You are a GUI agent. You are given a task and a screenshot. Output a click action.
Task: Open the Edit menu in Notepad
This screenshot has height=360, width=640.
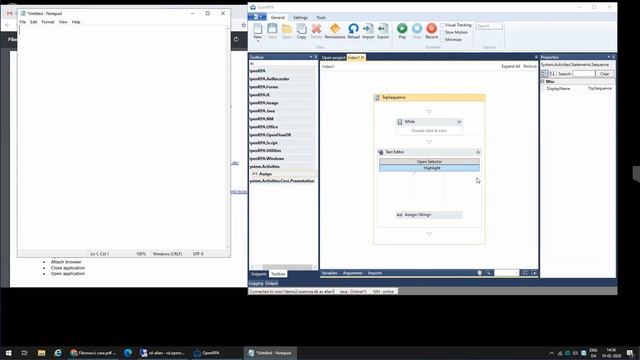pos(33,22)
